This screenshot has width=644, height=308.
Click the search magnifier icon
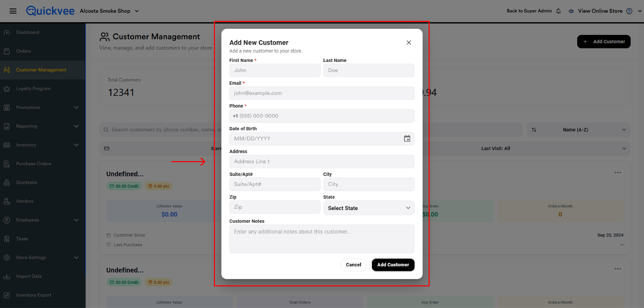[x=106, y=130]
